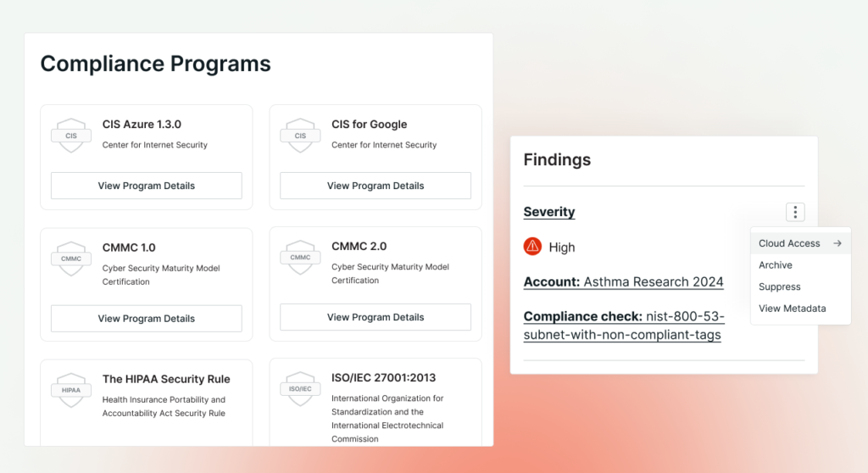
Task: Click Cyber Security Maturity Model text under CMMC 2.0
Action: pyautogui.click(x=390, y=273)
